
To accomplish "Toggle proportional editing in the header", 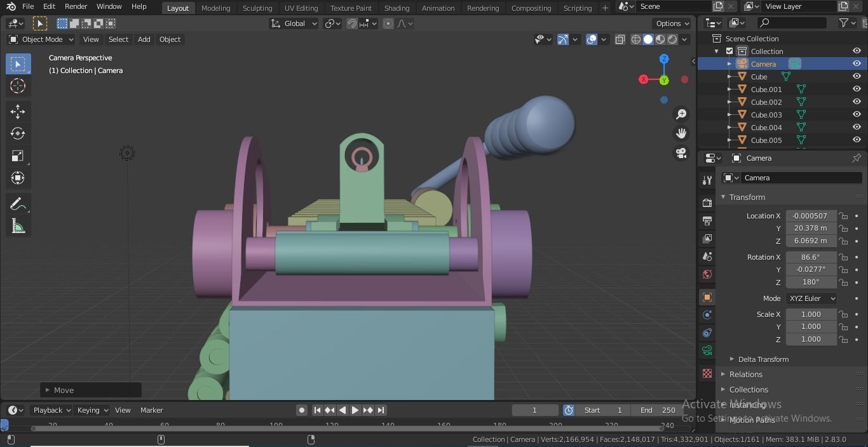I will 388,23.
